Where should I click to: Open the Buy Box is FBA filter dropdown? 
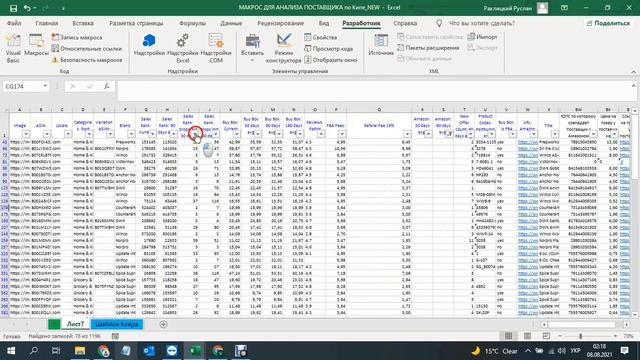click(513, 134)
